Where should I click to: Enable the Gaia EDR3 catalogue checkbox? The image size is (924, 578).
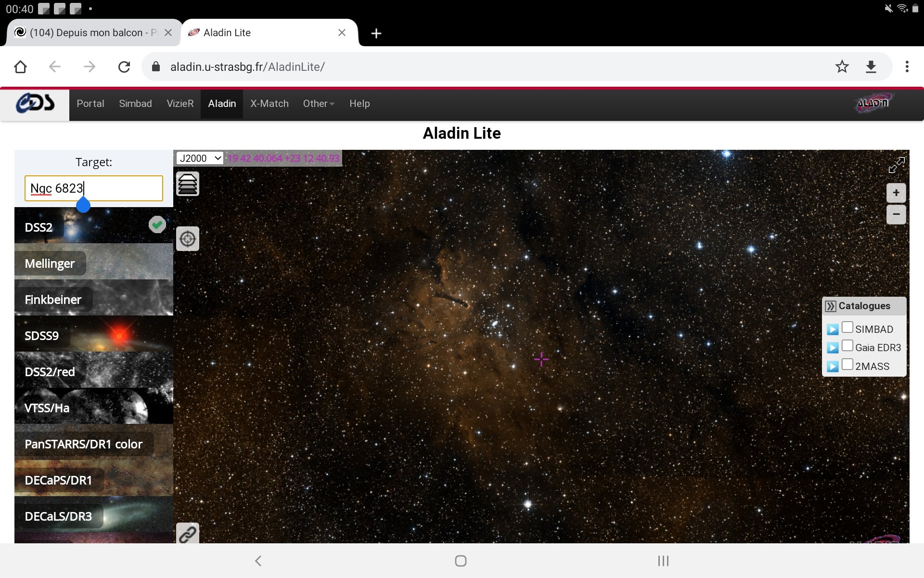click(x=847, y=346)
